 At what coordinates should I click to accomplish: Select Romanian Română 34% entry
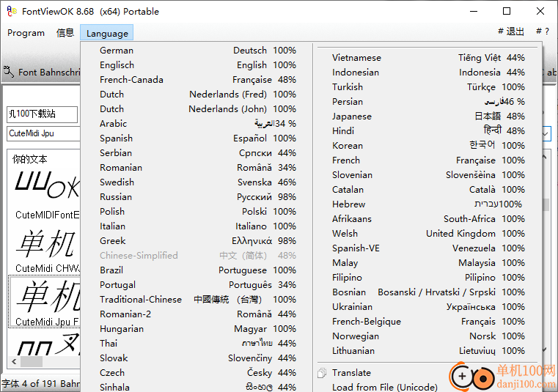tap(197, 168)
